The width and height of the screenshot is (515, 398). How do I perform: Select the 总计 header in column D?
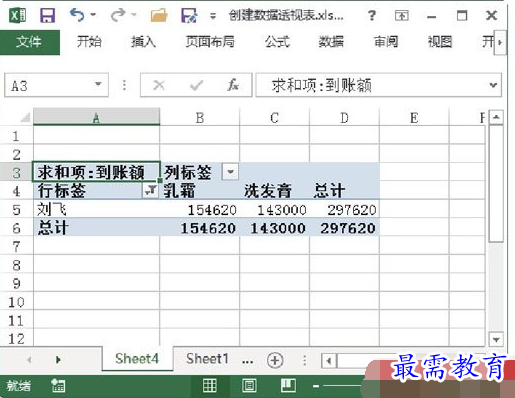[344, 191]
